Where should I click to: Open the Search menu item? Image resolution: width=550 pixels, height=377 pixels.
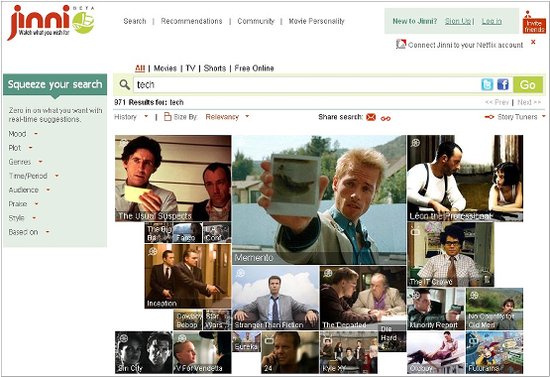135,21
